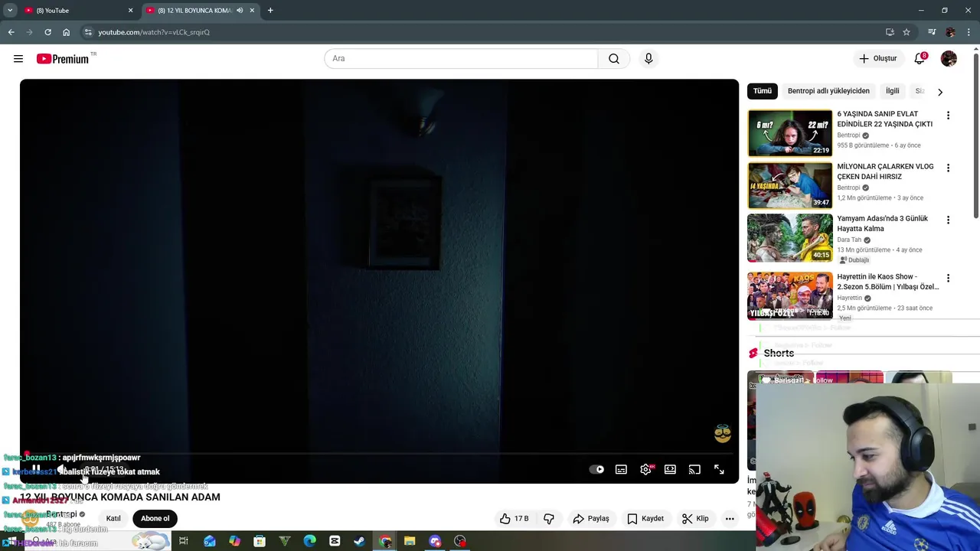This screenshot has width=980, height=551.
Task: Open Microsoft Edge from the taskbar
Action: click(x=309, y=541)
